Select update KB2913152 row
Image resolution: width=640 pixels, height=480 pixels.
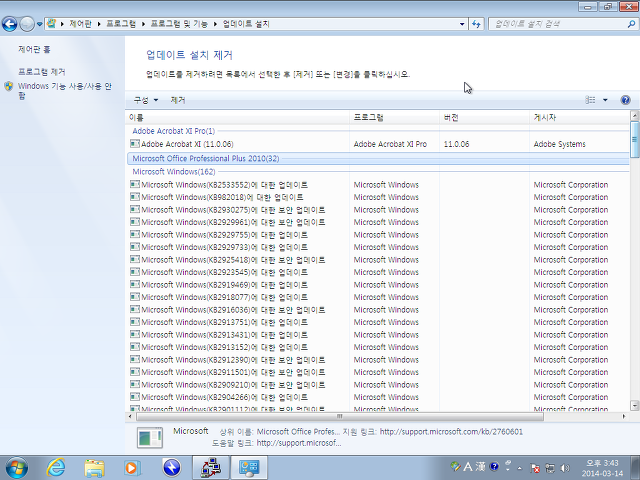point(378,347)
